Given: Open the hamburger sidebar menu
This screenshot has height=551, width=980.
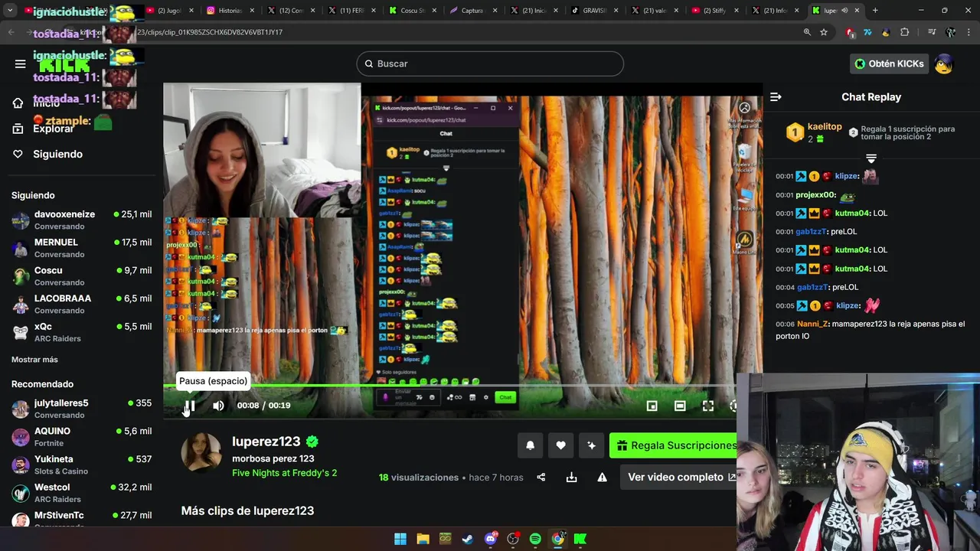Looking at the screenshot, I should click(21, 64).
